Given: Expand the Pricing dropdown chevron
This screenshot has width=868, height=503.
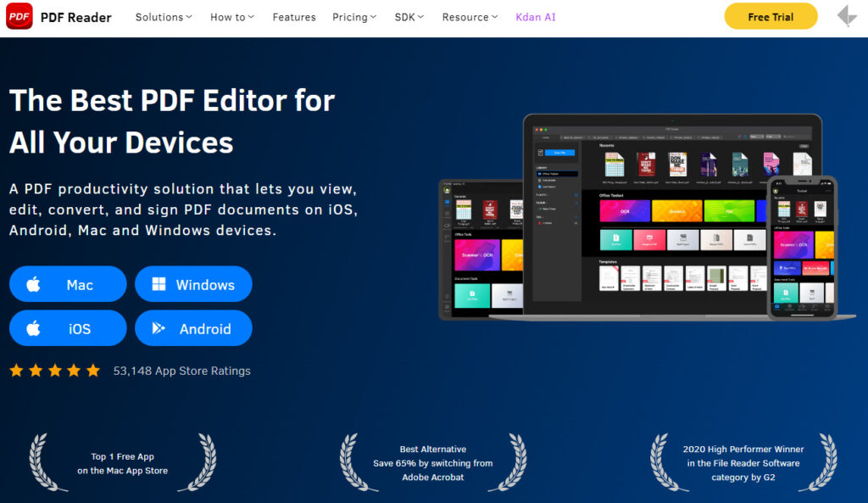Looking at the screenshot, I should [374, 17].
